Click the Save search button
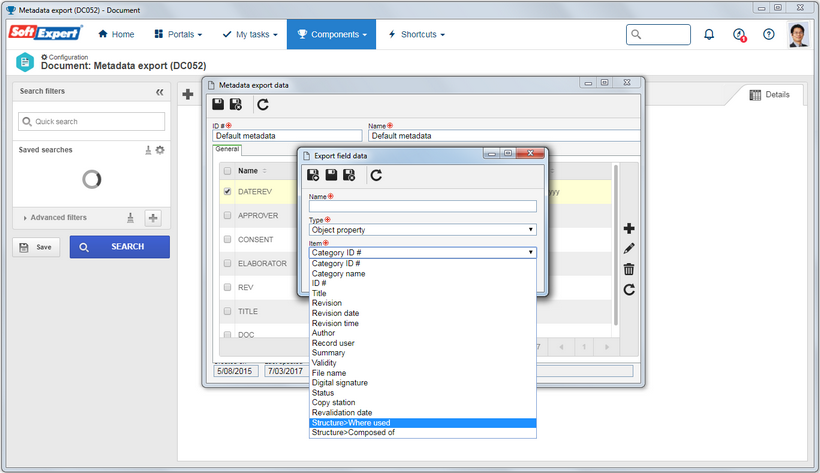 [36, 247]
